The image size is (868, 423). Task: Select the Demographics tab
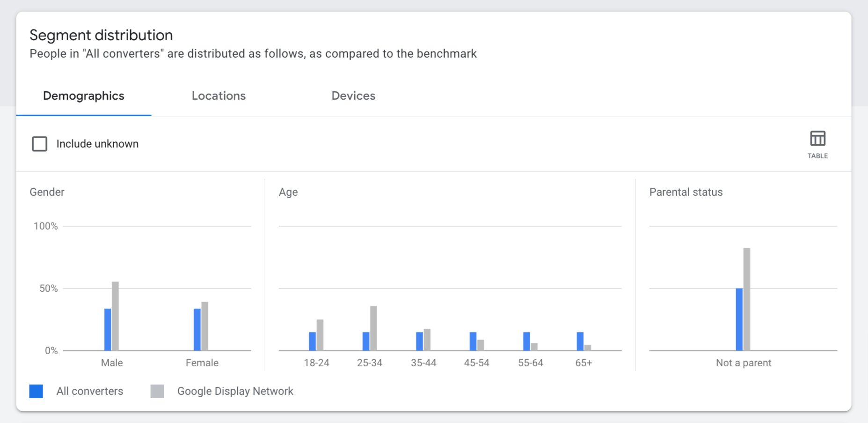[x=84, y=96]
